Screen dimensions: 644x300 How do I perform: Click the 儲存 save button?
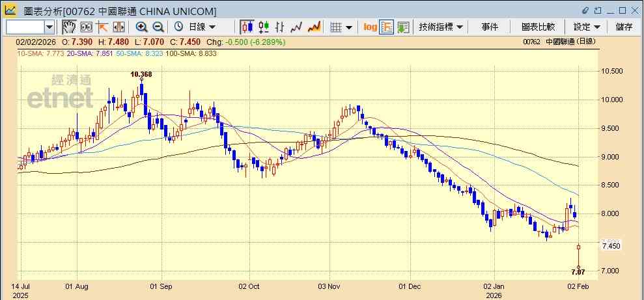624,27
